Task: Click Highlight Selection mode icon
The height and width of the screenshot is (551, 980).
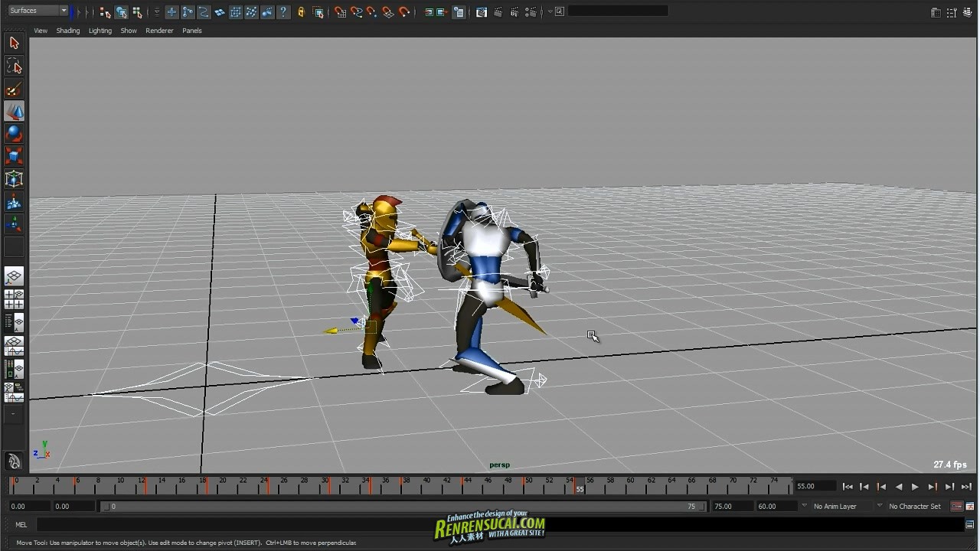Action: (x=318, y=12)
